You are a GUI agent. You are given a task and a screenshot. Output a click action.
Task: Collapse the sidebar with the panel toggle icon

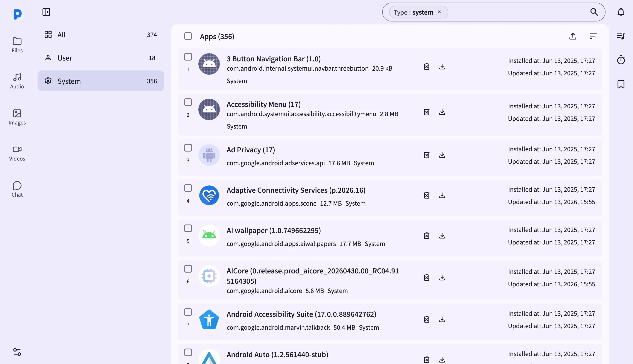46,12
